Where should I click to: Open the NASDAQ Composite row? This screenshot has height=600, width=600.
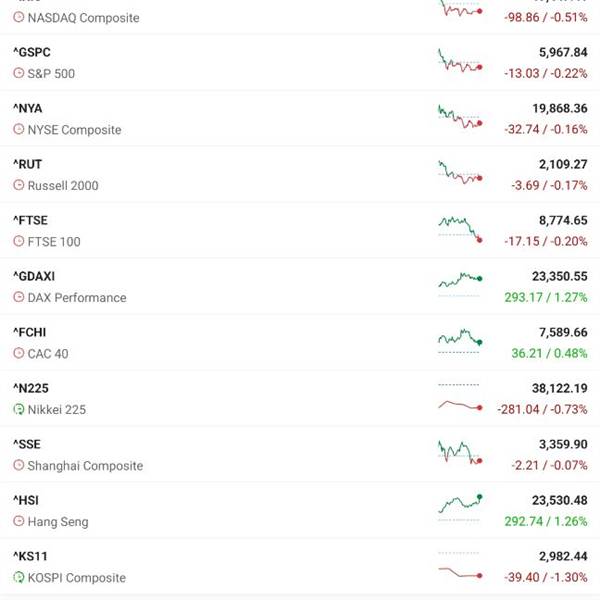300,16
